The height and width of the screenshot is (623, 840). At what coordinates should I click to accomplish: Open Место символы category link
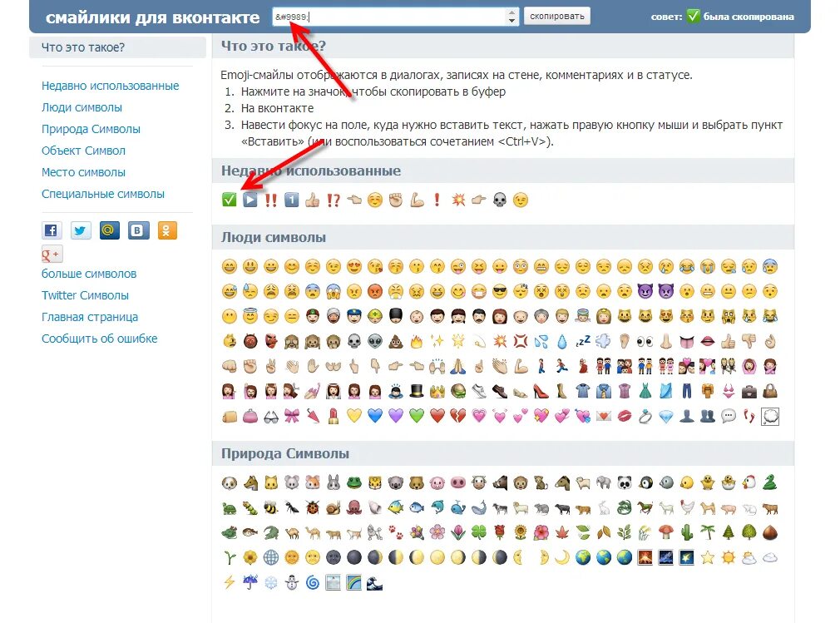click(x=83, y=172)
